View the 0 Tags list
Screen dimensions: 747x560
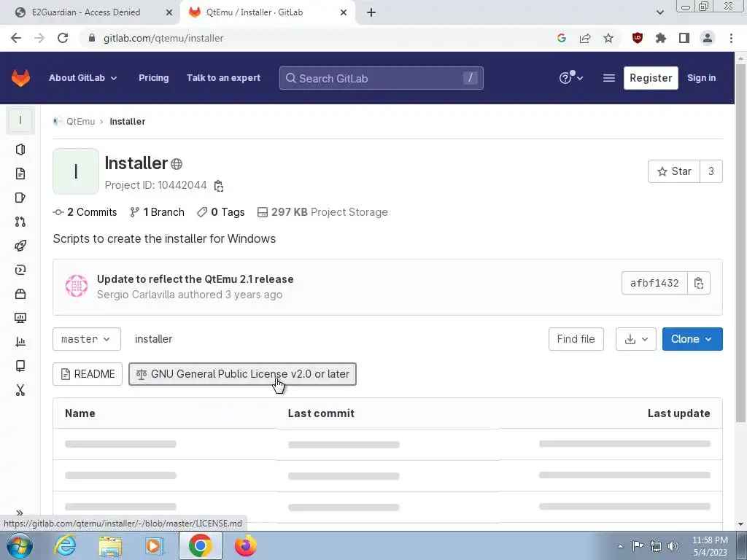pos(221,212)
